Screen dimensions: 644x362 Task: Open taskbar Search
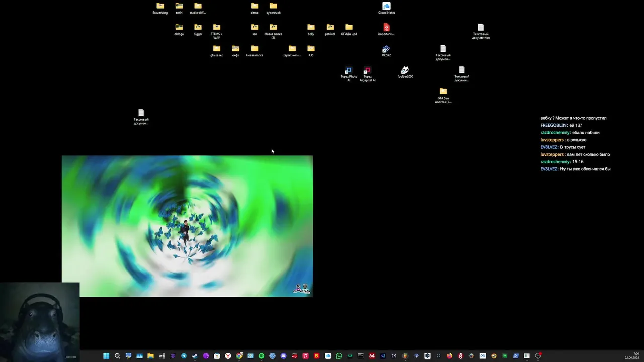coord(117,356)
